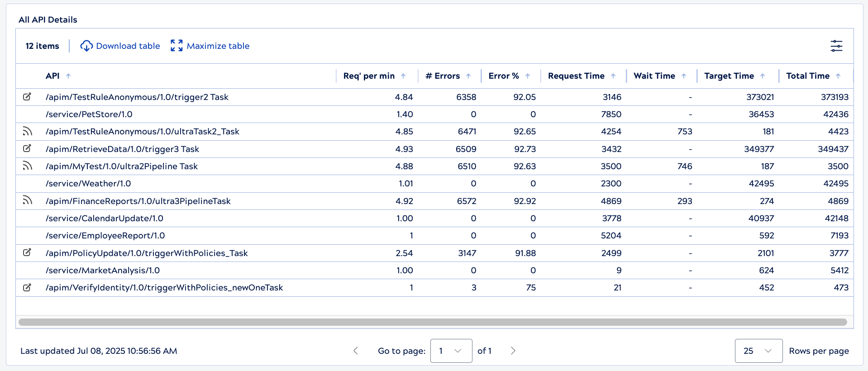Click the All API Details title

click(48, 19)
